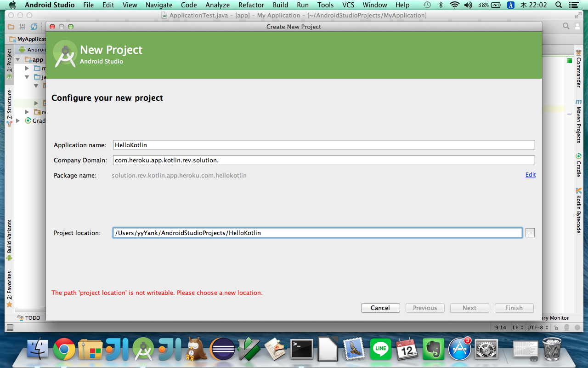
Task: Click the green analysis status square
Action: point(570,60)
